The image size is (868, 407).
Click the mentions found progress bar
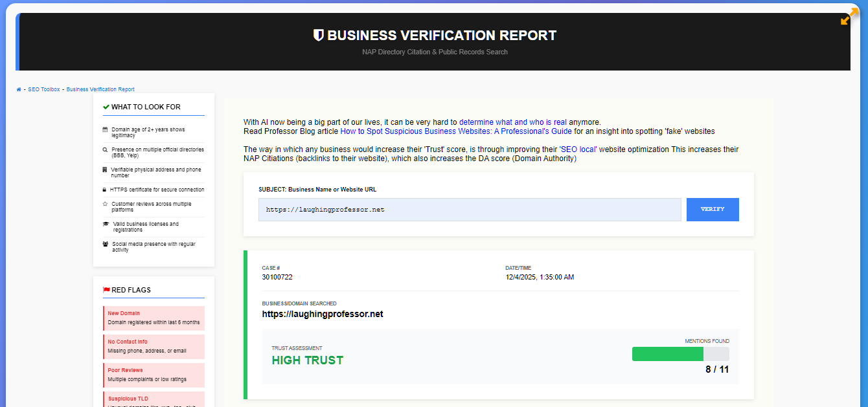(680, 354)
